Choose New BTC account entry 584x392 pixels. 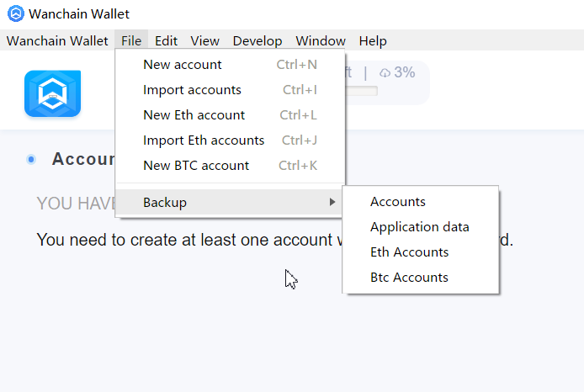coord(231,165)
